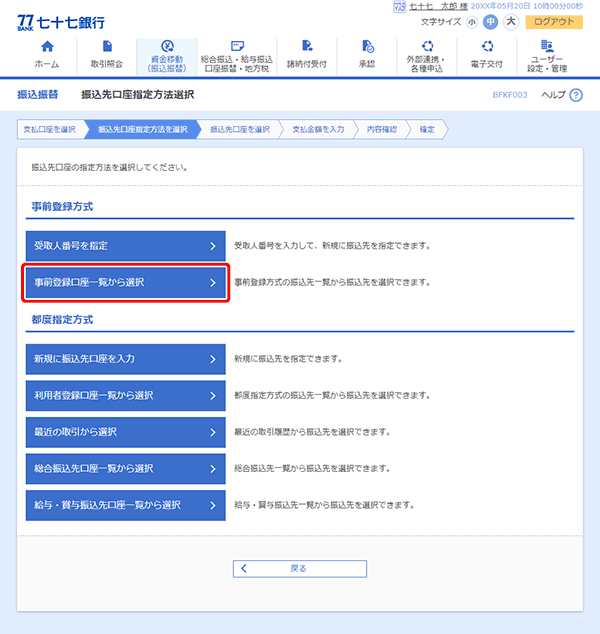Click 外部連携・各種申込 icon
This screenshot has height=634, width=600.
pos(427,47)
